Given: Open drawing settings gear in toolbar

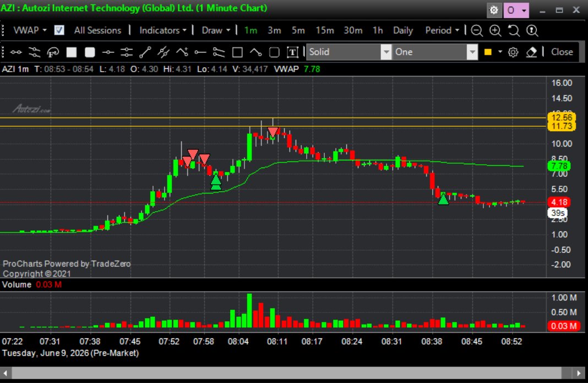Looking at the screenshot, I should click(513, 52).
